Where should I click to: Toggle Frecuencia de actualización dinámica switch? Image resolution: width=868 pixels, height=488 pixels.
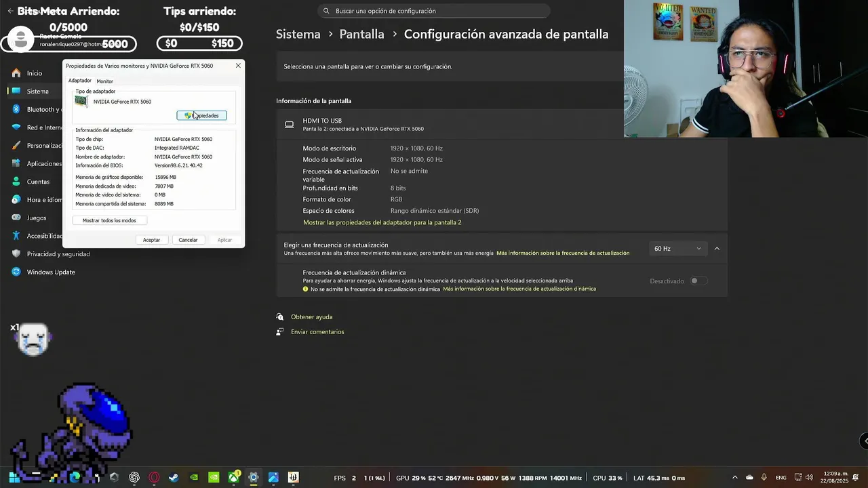tap(698, 281)
